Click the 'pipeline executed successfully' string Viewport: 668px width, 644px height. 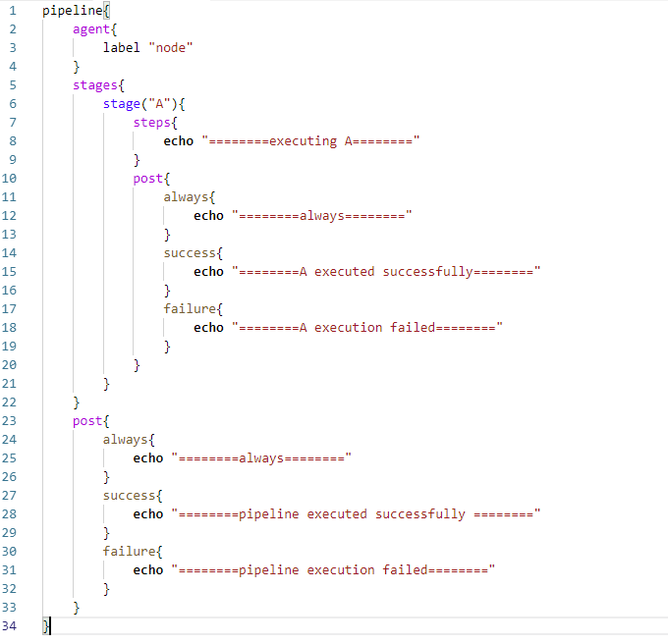click(x=357, y=513)
